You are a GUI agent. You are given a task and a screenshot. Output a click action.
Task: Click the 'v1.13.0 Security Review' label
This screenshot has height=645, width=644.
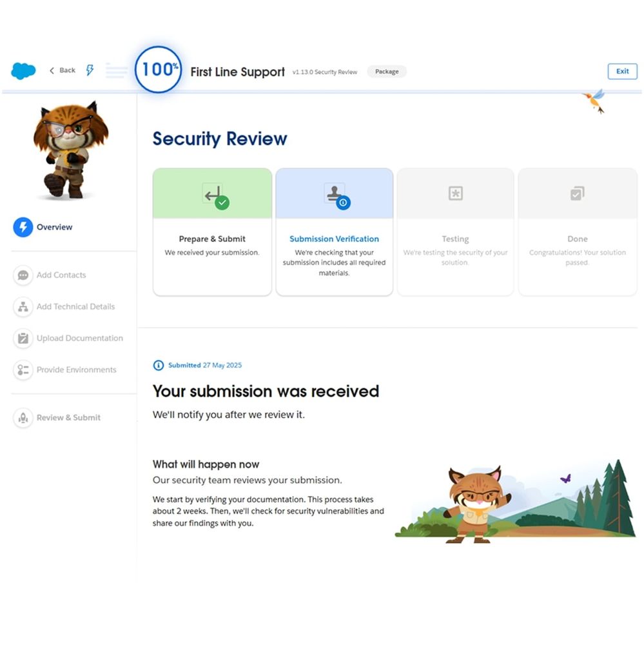tap(325, 72)
